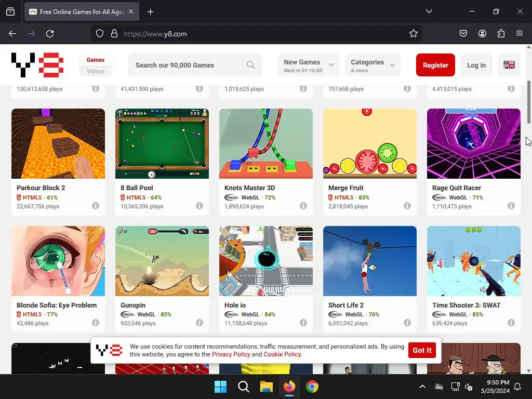This screenshot has height=399, width=532.
Task: Click the padlock site security icon
Action: (114, 34)
